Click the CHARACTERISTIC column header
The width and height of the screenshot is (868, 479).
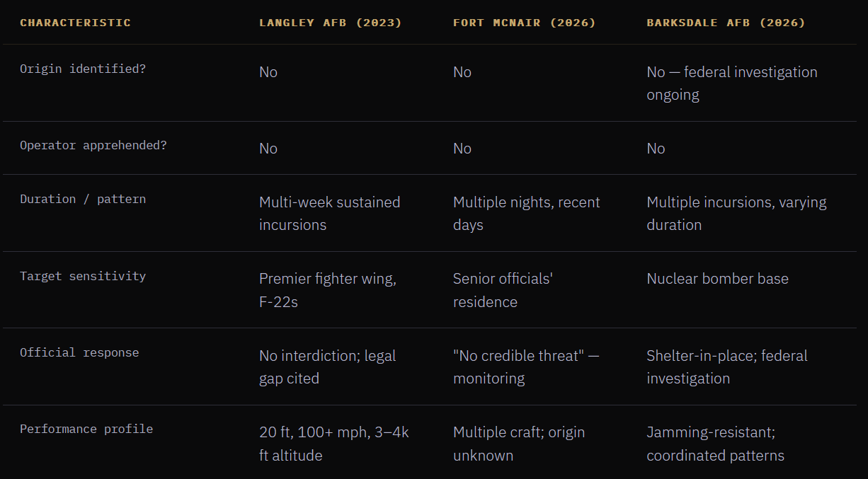pos(75,23)
